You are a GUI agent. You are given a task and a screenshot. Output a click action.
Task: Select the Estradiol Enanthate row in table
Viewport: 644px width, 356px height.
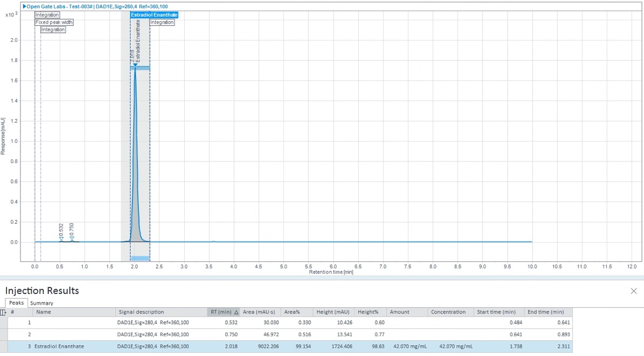pos(60,346)
